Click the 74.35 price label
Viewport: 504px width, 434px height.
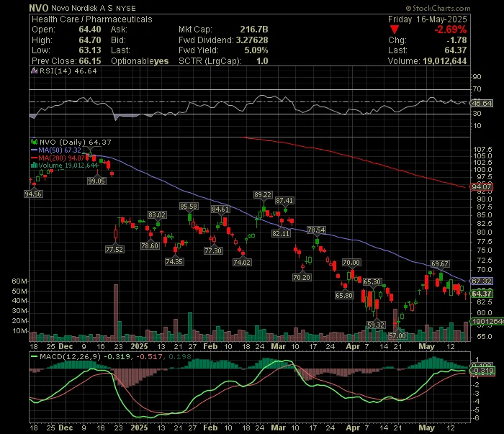(x=174, y=262)
